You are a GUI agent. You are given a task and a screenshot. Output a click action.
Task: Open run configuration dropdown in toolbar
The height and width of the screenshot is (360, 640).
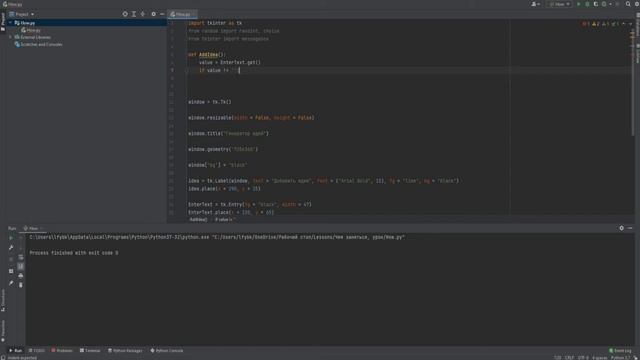[559, 4]
